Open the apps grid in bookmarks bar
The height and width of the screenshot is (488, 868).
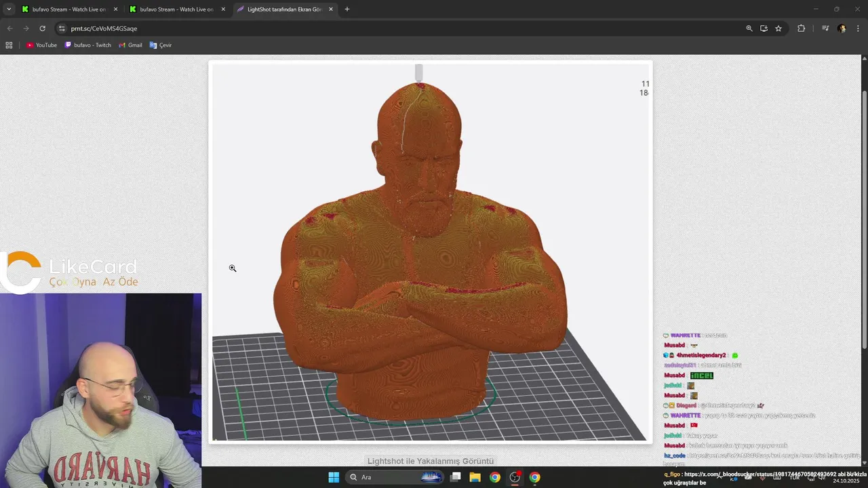pos(9,45)
